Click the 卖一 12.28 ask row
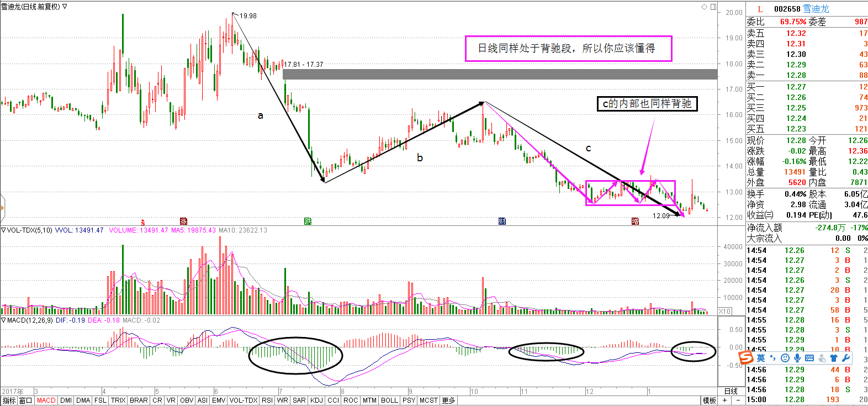Image resolution: width=868 pixels, height=406 pixels. tap(807, 75)
